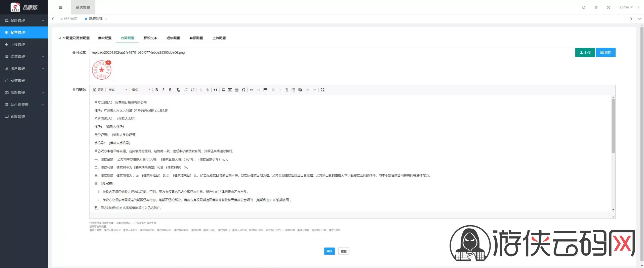Viewport: 644px width, 268px height.
Task: Click the green 上传 upload button
Action: coord(585,52)
